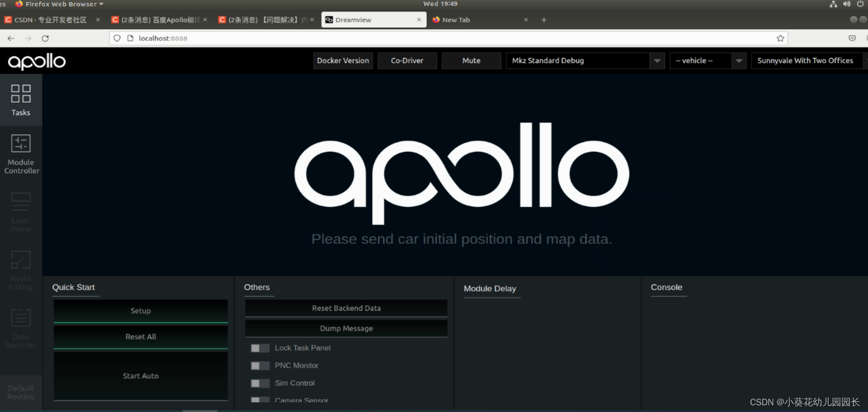Screen dimensions: 868x412
Task: Enable the Sim Control switch
Action: [260, 383]
